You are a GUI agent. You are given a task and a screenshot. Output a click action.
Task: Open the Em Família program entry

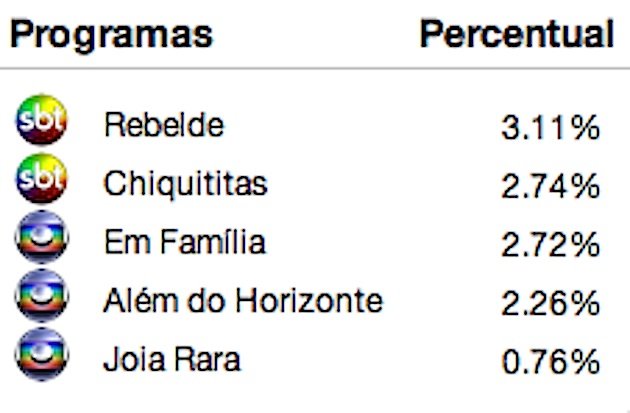click(x=184, y=242)
